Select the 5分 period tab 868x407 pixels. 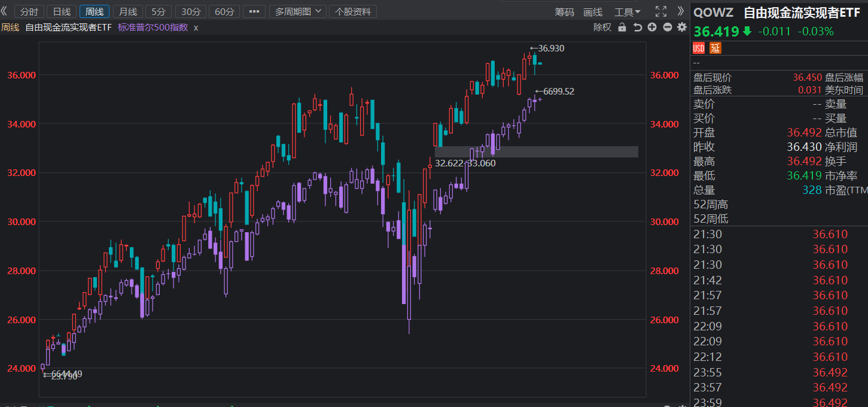159,11
